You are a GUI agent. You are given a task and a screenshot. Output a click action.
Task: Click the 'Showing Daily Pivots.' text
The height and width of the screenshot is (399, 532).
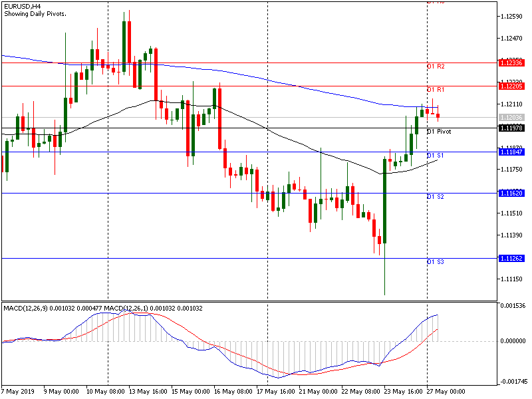click(x=35, y=14)
